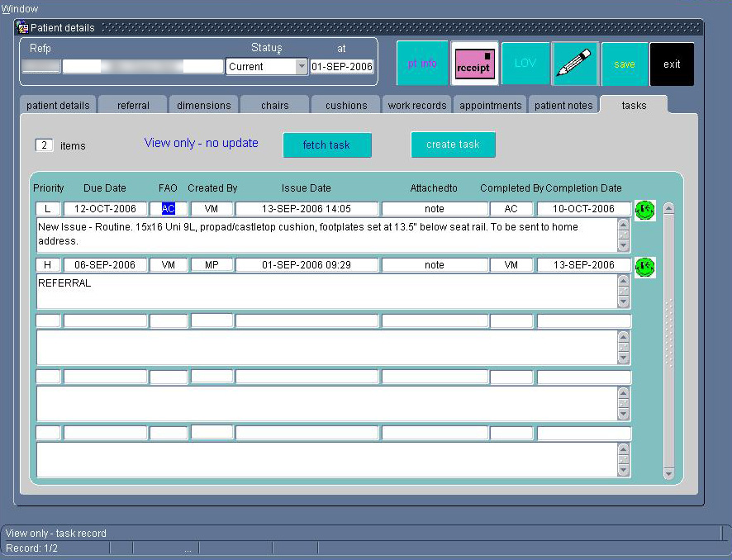Viewport: 732px width, 560px height.
Task: Click the Due Date field 12-OCT-2006
Action: (x=105, y=209)
